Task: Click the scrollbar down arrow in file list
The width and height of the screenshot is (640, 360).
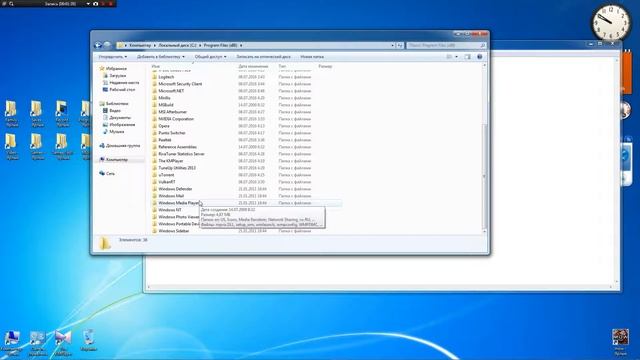Action: (x=484, y=231)
